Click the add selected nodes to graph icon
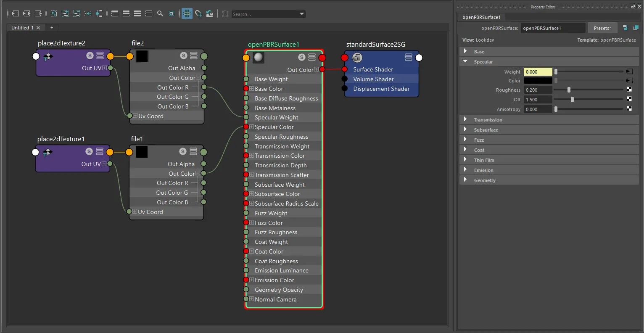Viewport: 644px width, 333px height. click(x=65, y=14)
